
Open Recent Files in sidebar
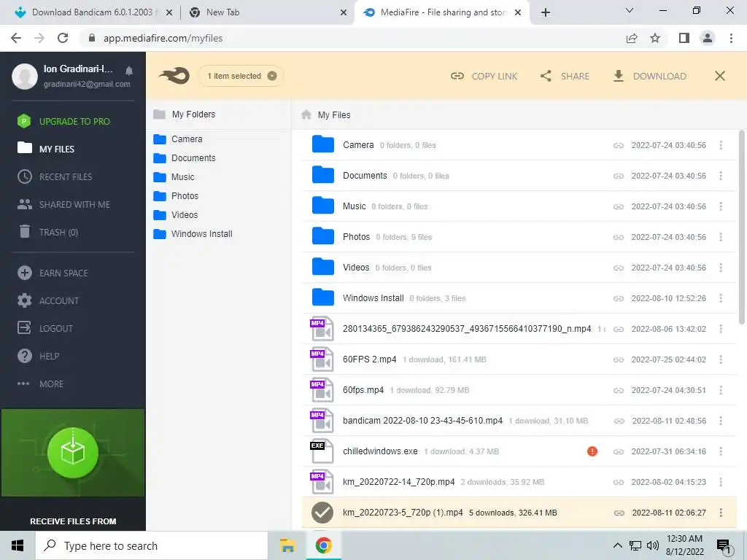(x=55, y=176)
